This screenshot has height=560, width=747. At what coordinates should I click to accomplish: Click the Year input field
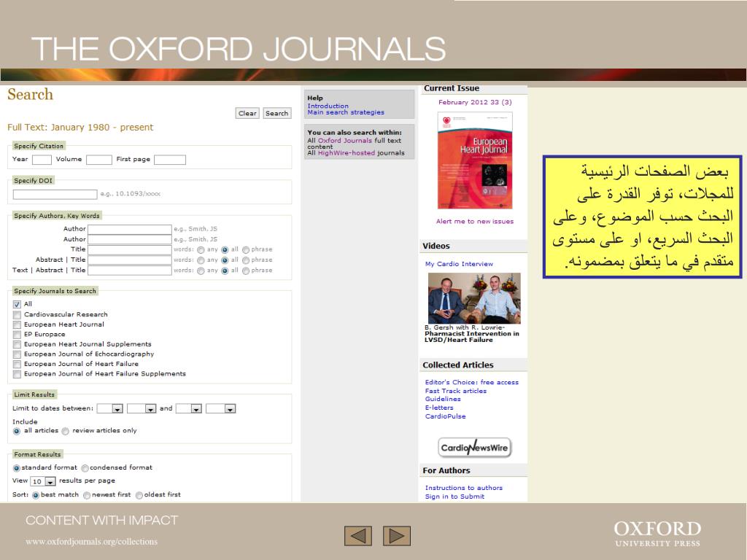(42, 160)
